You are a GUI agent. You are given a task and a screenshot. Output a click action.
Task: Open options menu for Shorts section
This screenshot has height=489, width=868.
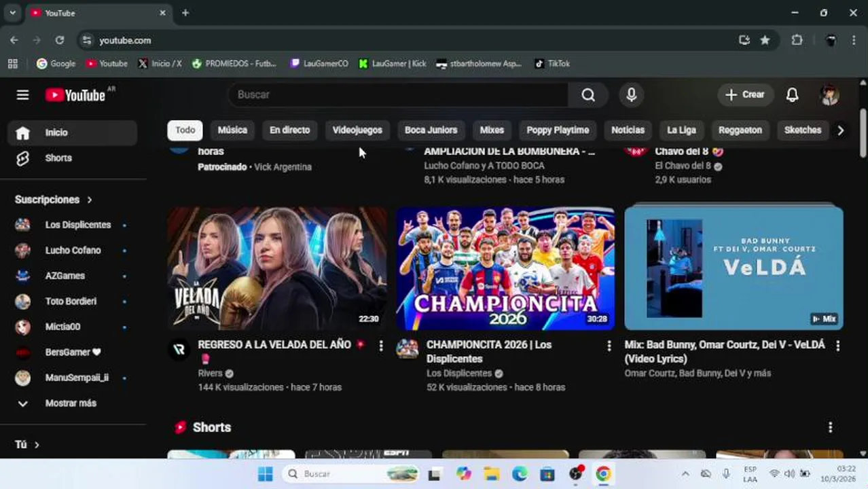click(830, 427)
